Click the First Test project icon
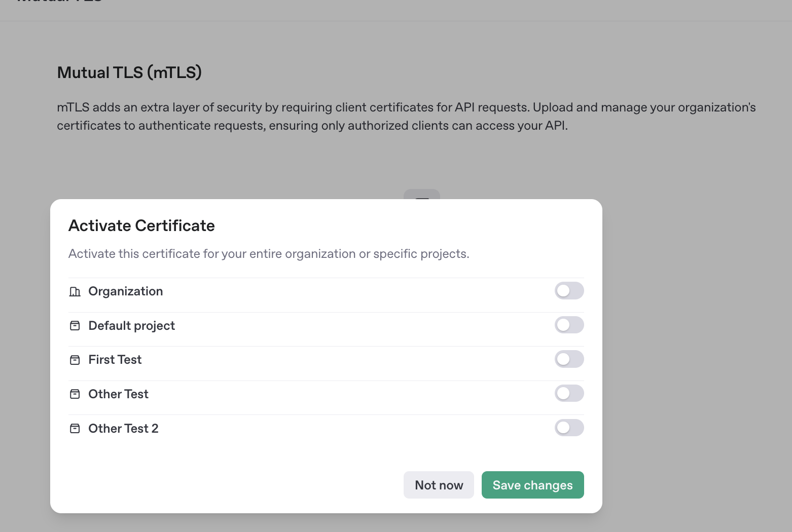This screenshot has height=532, width=792. [75, 360]
